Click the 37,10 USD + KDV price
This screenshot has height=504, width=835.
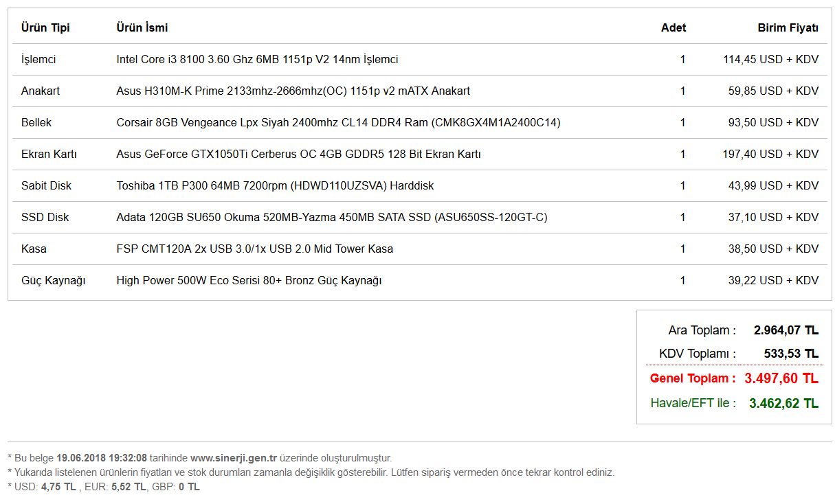[774, 218]
